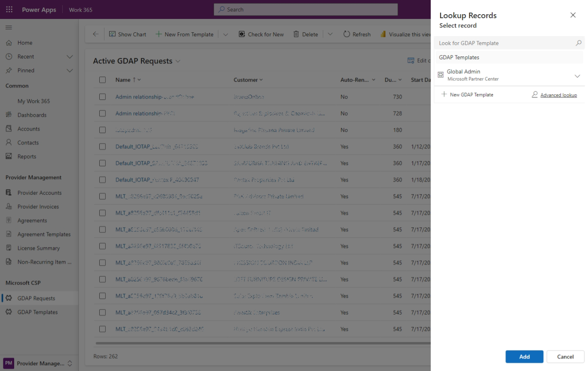
Task: Select checkbox for the 1/17 start date row
Action: coord(102,163)
